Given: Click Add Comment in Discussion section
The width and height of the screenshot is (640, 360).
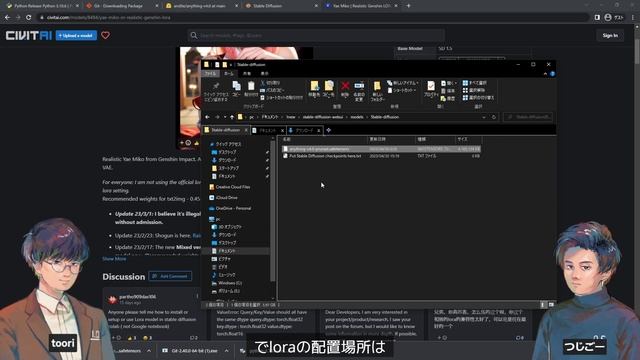Looking at the screenshot, I should [x=170, y=276].
